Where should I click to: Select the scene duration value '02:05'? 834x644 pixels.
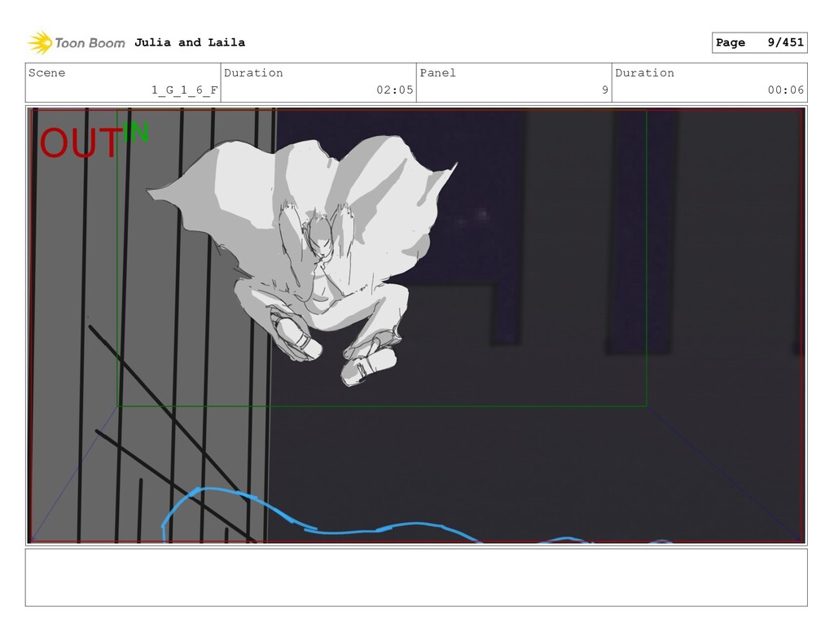point(395,90)
